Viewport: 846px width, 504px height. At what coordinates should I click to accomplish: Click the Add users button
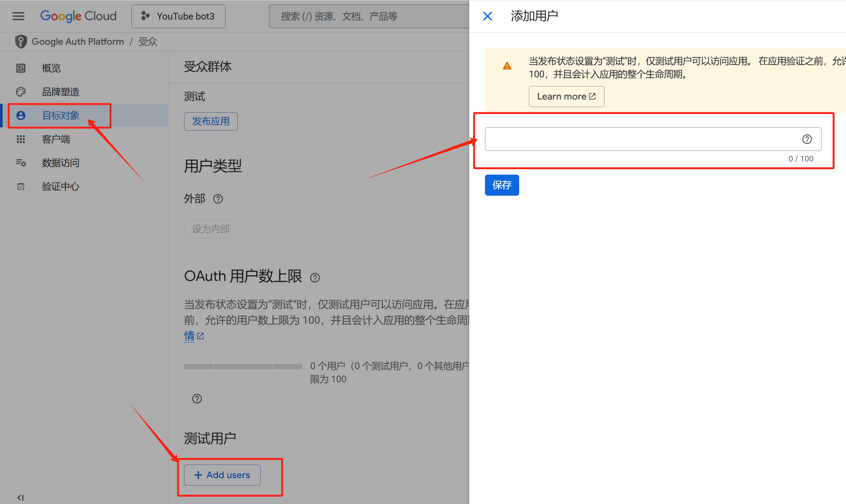pos(222,475)
